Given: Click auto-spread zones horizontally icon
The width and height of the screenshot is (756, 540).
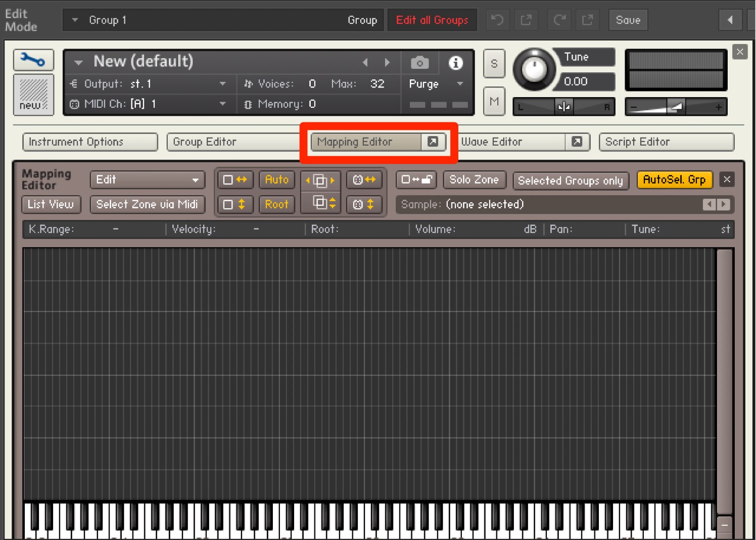Looking at the screenshot, I should pyautogui.click(x=235, y=179).
